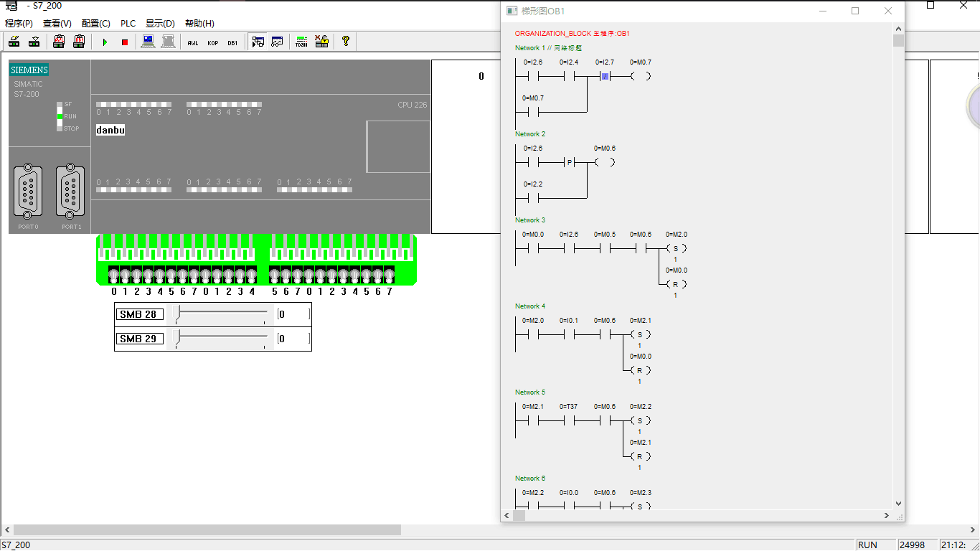980x551 pixels.
Task: Click the danbu label on the CPU panel
Action: point(110,130)
